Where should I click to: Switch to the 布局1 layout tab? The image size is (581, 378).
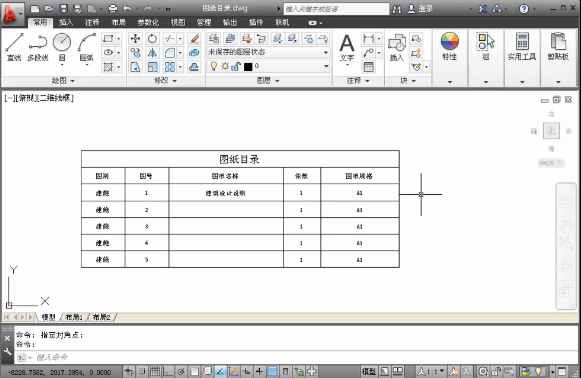pos(74,317)
